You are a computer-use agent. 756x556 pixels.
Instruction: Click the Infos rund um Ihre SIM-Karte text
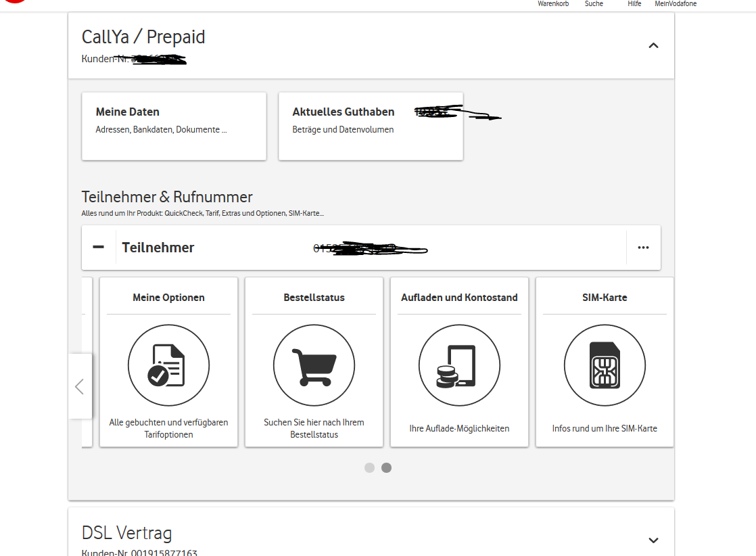[605, 429]
